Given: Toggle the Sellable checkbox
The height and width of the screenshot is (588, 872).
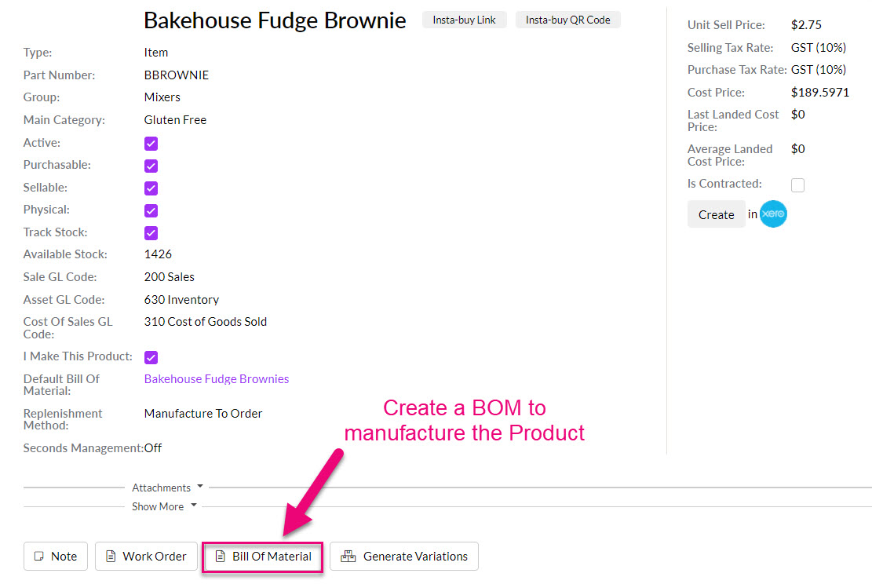Looking at the screenshot, I should click(x=151, y=188).
